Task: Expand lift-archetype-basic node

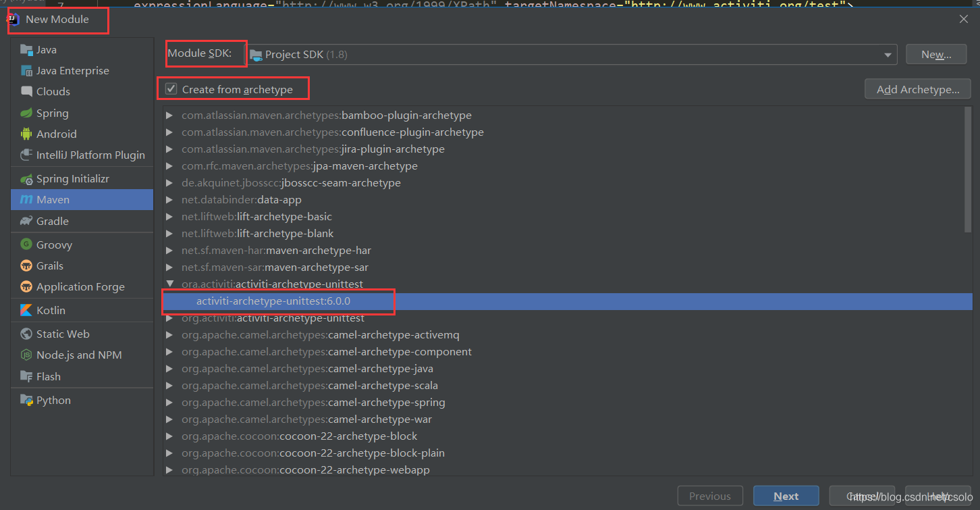Action: click(x=169, y=217)
